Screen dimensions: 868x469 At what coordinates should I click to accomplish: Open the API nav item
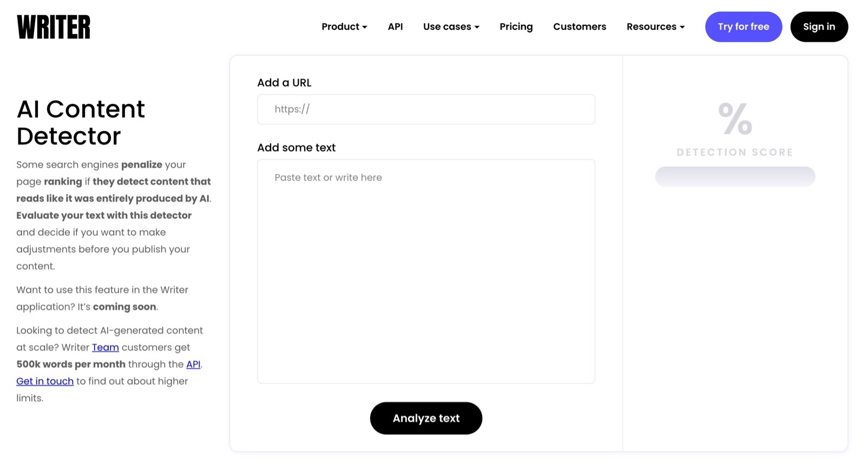pyautogui.click(x=395, y=27)
